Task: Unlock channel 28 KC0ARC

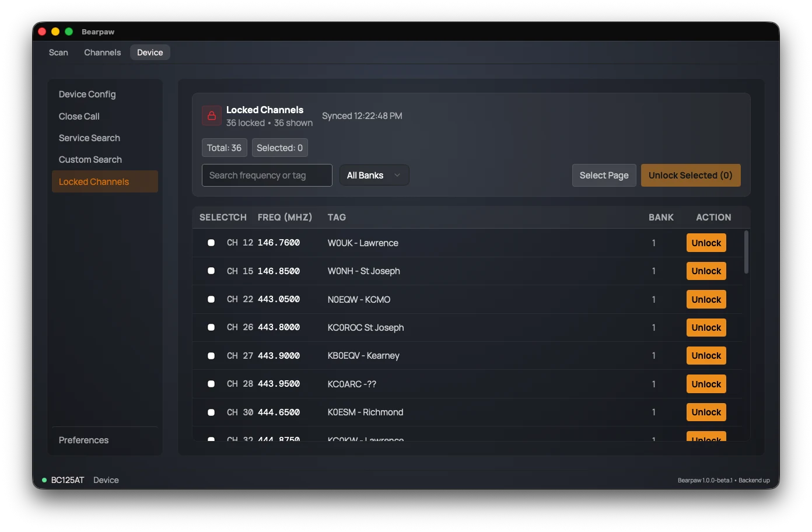Action: [706, 384]
